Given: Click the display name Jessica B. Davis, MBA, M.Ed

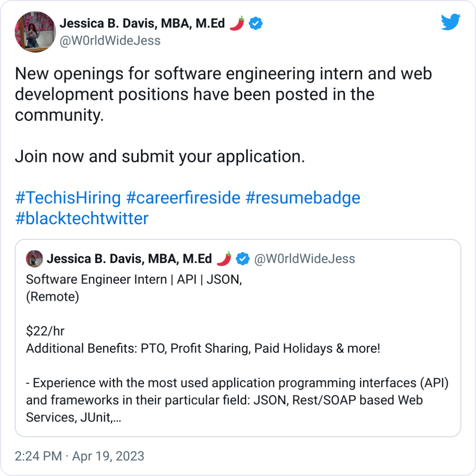Looking at the screenshot, I should click(x=143, y=23).
